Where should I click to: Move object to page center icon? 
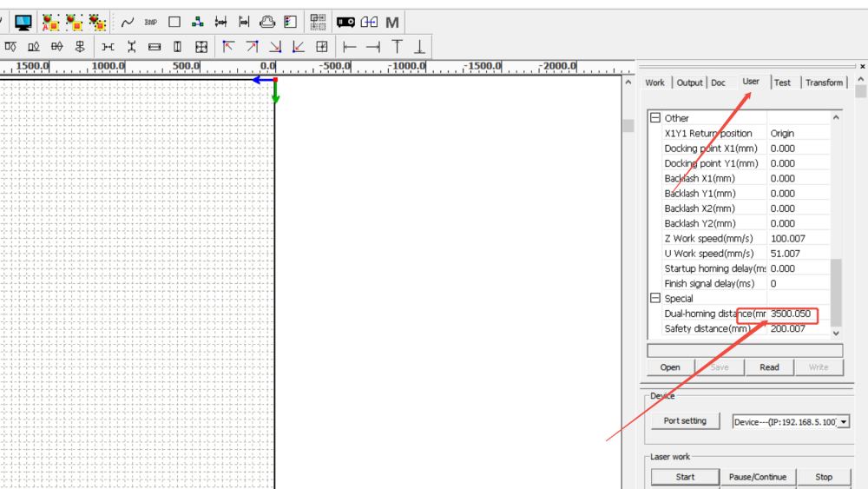pyautogui.click(x=322, y=47)
